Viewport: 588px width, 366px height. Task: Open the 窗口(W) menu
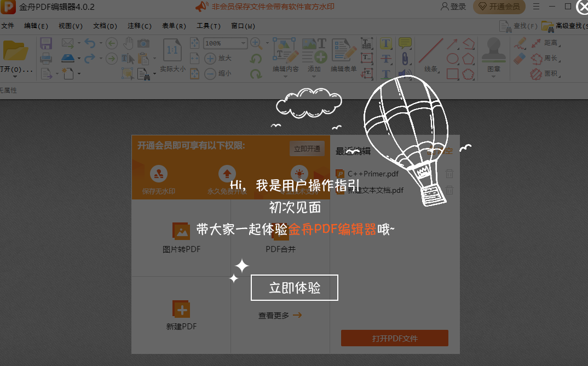pos(243,26)
